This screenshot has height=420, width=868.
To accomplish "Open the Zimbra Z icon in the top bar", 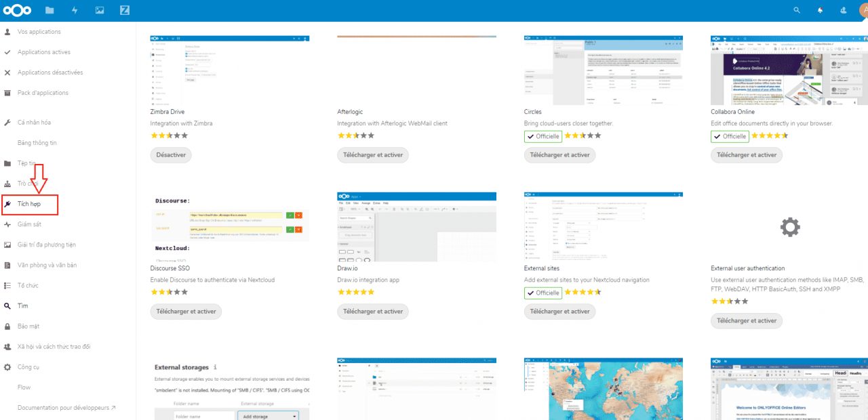I will pos(125,10).
